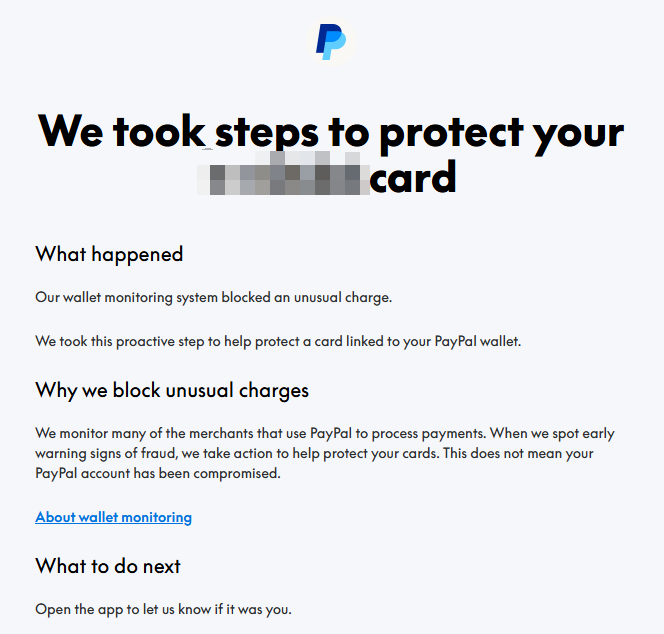Click "Open the app to let us know" text
Image resolution: width=664 pixels, height=634 pixels.
click(x=164, y=609)
